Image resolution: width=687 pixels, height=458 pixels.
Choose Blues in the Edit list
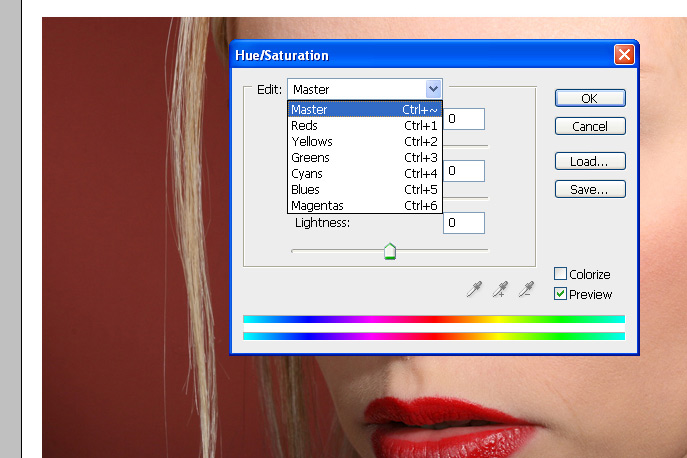pos(365,190)
